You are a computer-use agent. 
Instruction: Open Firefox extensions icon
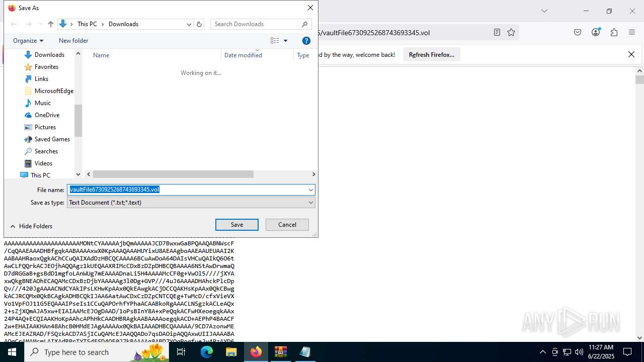614,32
